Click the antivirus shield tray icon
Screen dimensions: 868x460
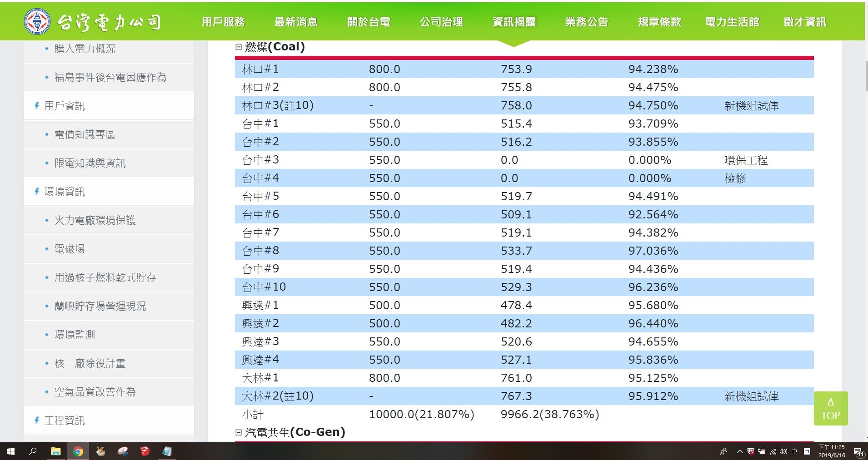(751, 451)
